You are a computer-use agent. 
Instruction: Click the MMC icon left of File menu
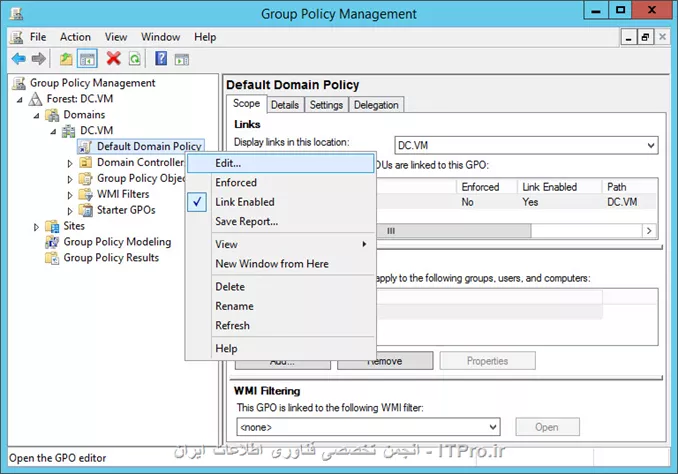pos(16,37)
